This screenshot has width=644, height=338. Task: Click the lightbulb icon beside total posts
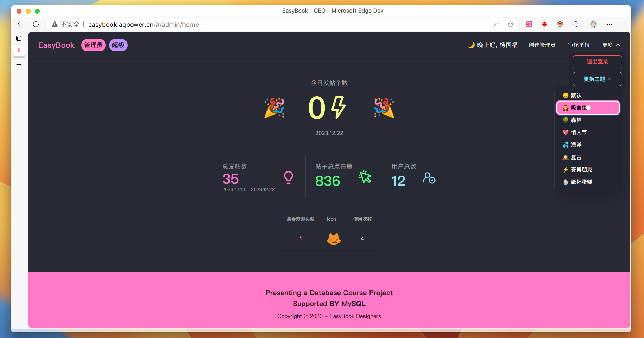click(288, 177)
